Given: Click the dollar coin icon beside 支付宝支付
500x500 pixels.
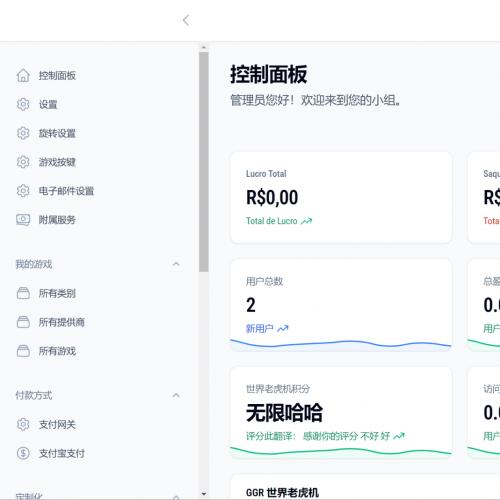Looking at the screenshot, I should click(23, 453).
